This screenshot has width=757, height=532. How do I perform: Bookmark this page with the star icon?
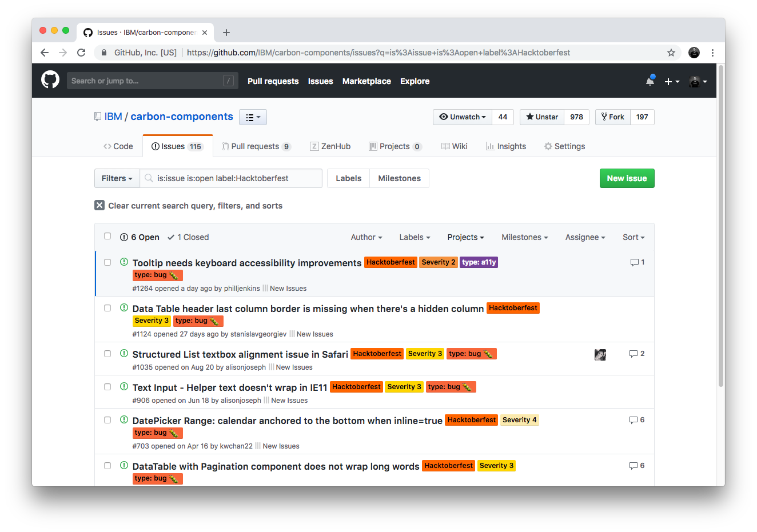point(671,53)
